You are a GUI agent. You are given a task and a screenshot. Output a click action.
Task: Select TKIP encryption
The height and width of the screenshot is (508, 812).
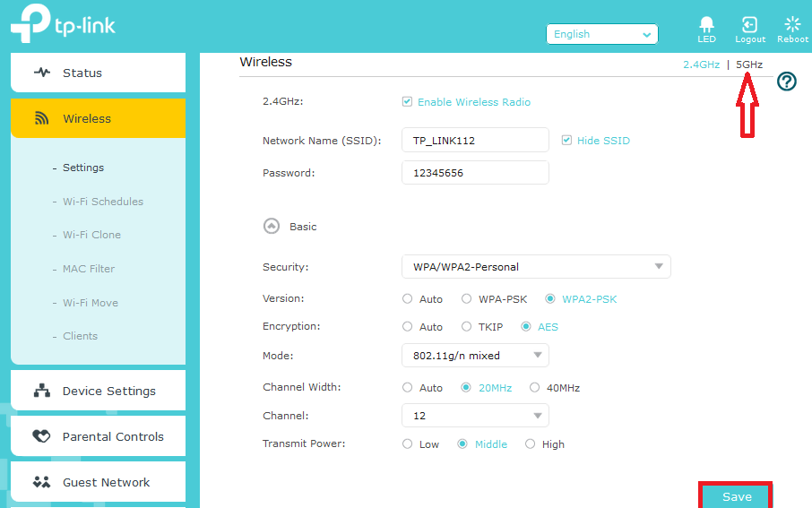point(467,327)
